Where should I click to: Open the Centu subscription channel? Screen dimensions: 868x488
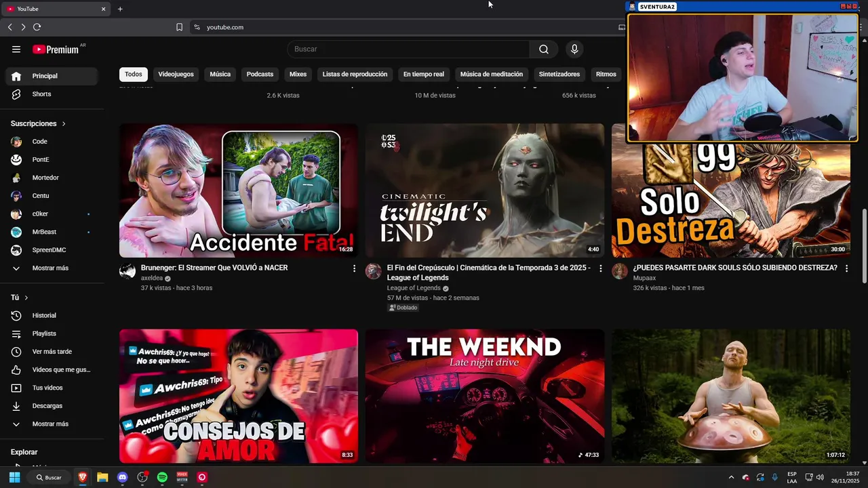tap(53, 196)
